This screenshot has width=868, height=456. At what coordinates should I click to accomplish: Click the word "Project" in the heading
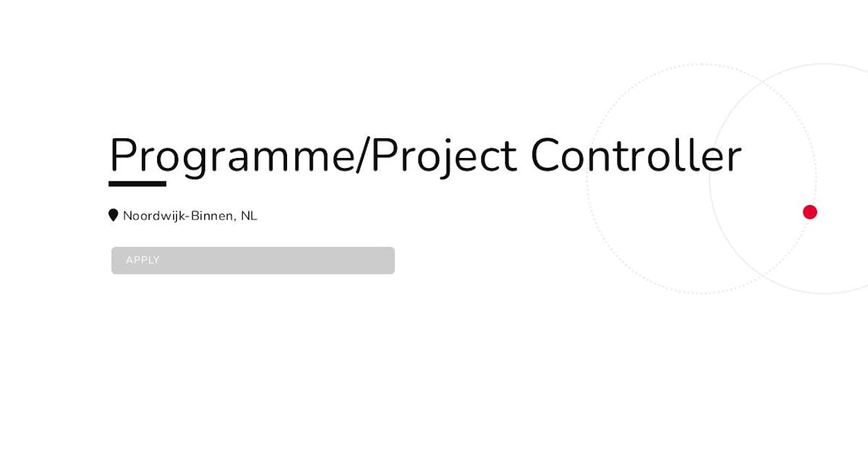(x=444, y=157)
